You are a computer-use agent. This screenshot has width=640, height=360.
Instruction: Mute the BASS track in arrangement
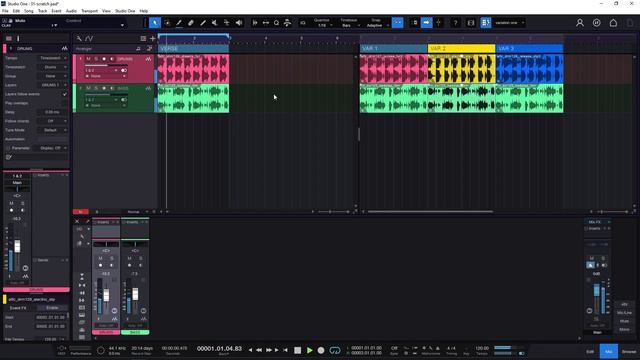click(x=88, y=88)
